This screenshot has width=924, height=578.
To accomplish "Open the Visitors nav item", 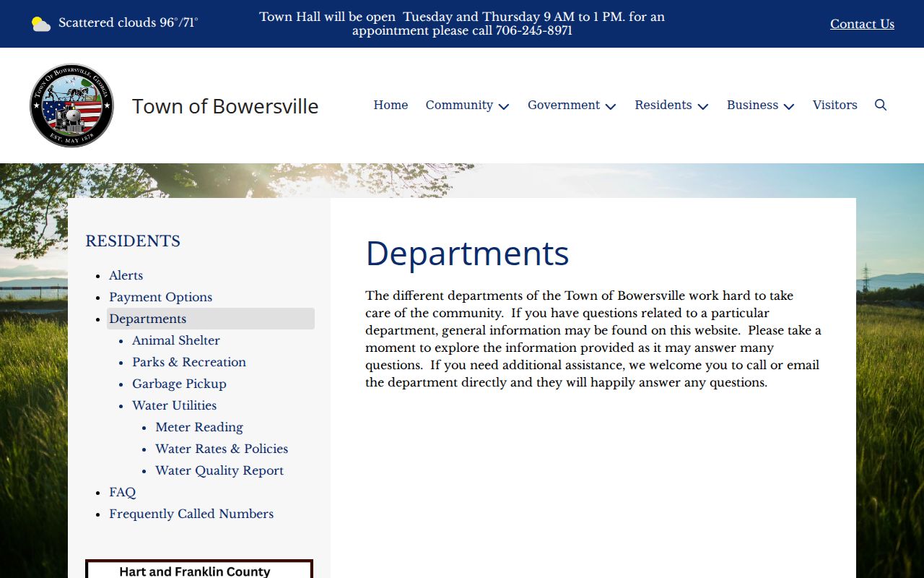I will click(x=835, y=105).
